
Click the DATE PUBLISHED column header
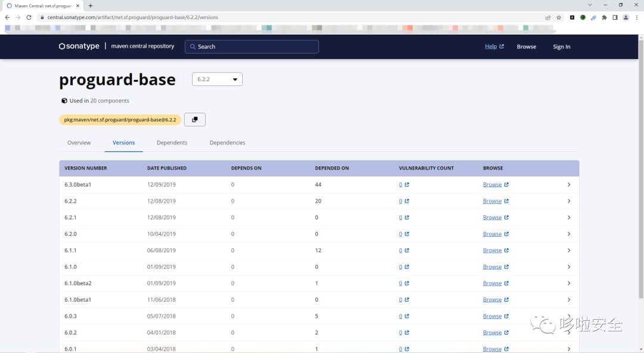pyautogui.click(x=167, y=168)
